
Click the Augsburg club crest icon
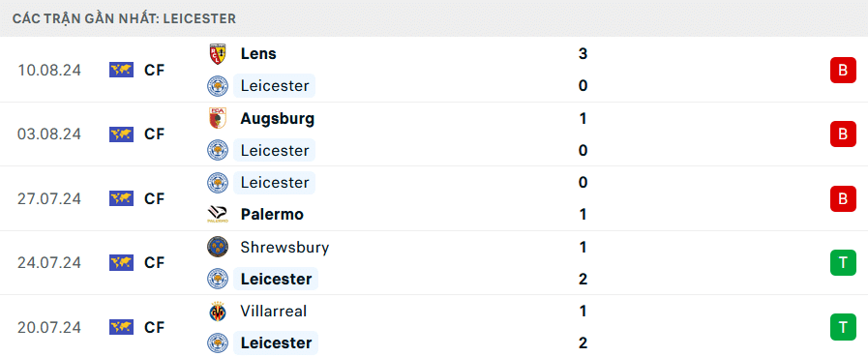(x=218, y=118)
